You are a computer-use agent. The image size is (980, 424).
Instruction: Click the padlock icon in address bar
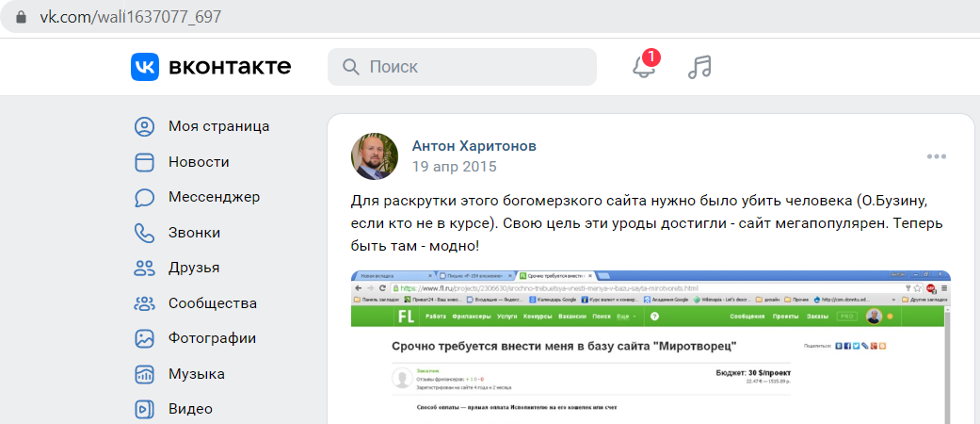(22, 17)
